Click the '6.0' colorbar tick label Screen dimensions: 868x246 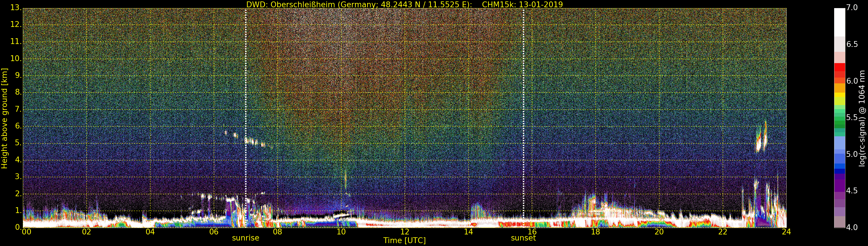point(852,81)
